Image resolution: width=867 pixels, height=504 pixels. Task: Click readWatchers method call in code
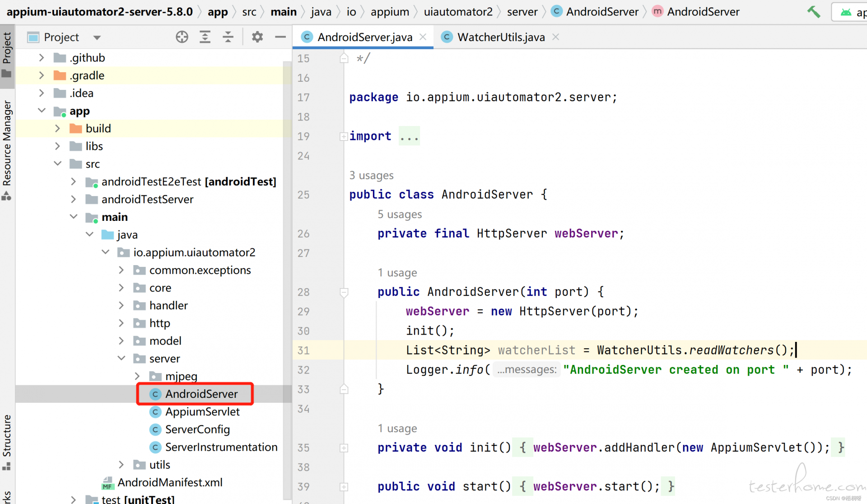pyautogui.click(x=731, y=350)
